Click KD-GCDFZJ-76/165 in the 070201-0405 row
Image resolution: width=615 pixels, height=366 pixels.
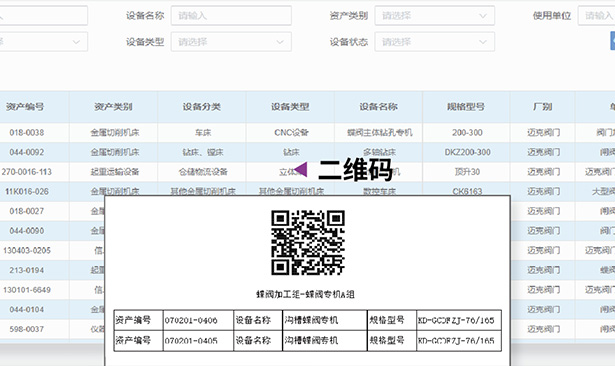coord(456,341)
